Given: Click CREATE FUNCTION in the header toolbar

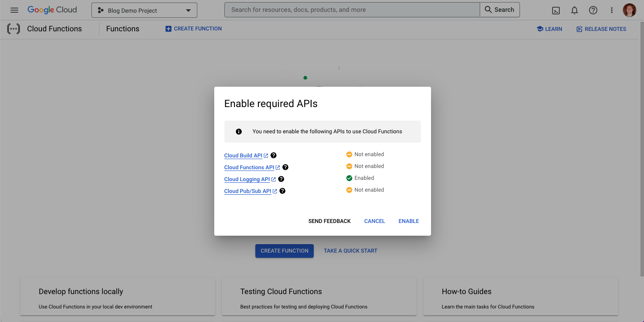Looking at the screenshot, I should [x=193, y=29].
